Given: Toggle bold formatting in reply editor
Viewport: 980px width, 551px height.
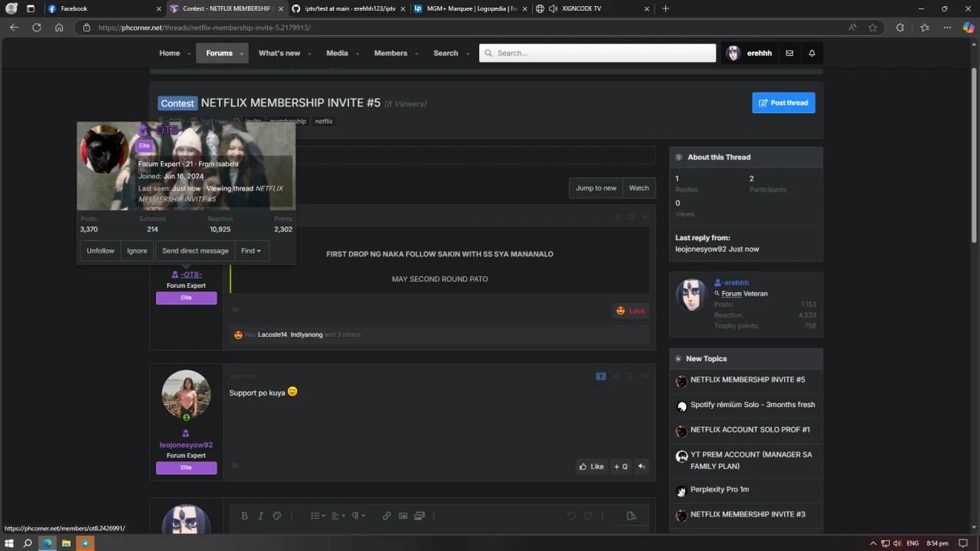Looking at the screenshot, I should (x=244, y=516).
